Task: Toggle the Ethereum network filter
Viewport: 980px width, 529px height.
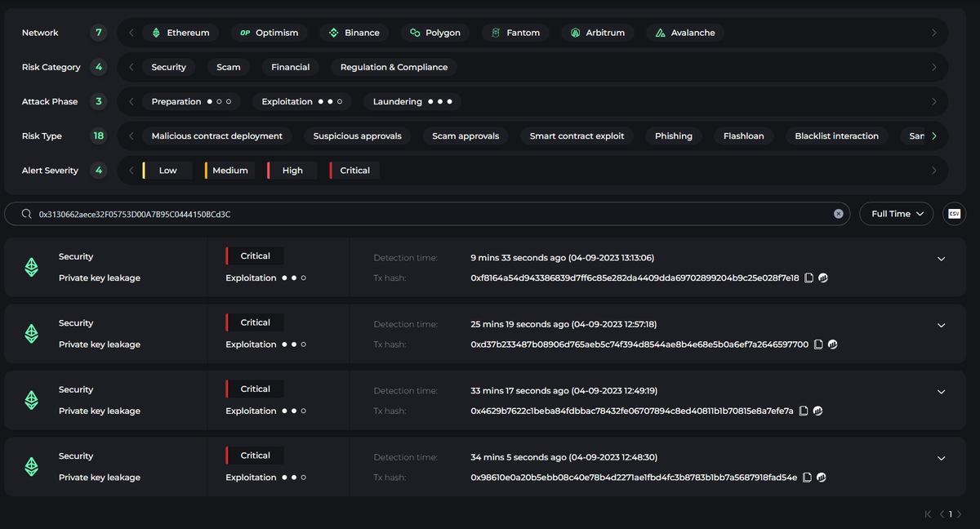Action: click(x=180, y=33)
